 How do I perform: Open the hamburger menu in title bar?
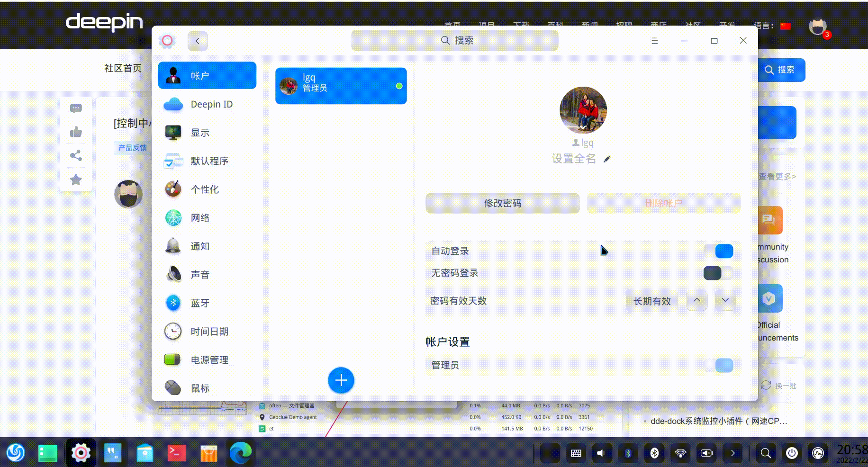[x=655, y=41]
